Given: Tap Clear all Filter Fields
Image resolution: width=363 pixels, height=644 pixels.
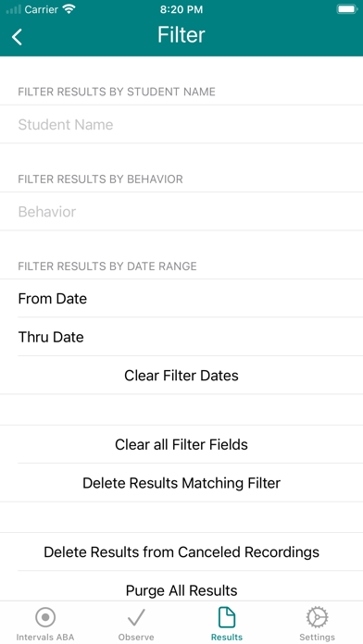Looking at the screenshot, I should click(181, 444).
